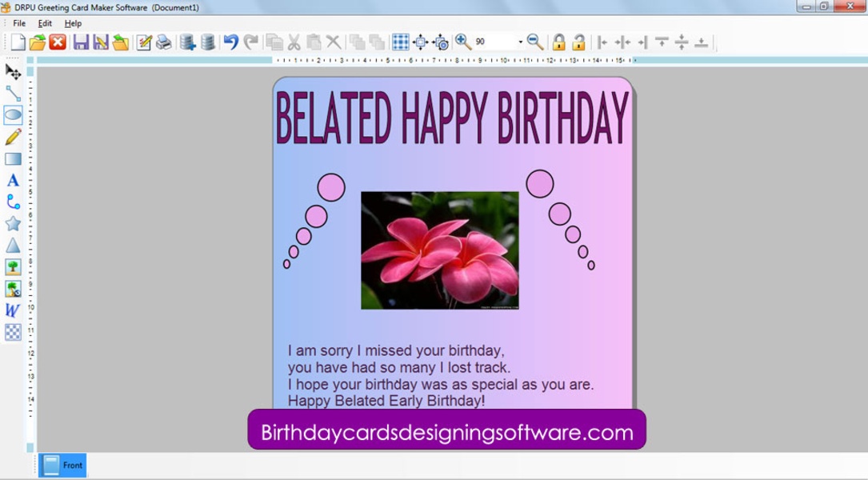Screen dimensions: 868x480
Task: Click the Birthdaycardsdesigningsoftware.com banner
Action: point(446,432)
